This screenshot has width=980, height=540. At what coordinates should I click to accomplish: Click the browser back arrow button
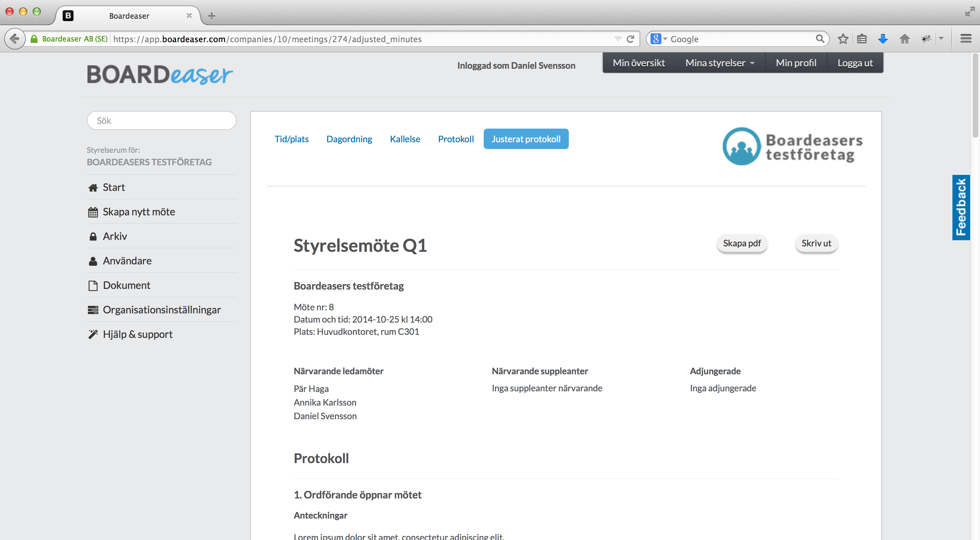[15, 39]
